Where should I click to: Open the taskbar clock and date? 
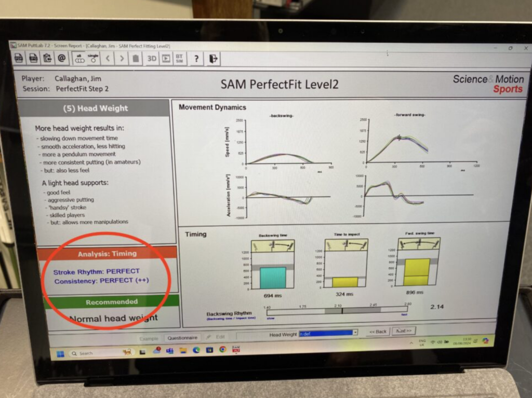462,341
